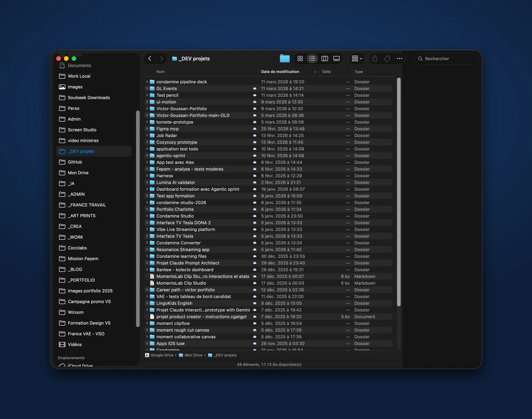Image resolution: width=532 pixels, height=419 pixels.
Task: Open Vidéos in the sidebar
Action: (94, 344)
